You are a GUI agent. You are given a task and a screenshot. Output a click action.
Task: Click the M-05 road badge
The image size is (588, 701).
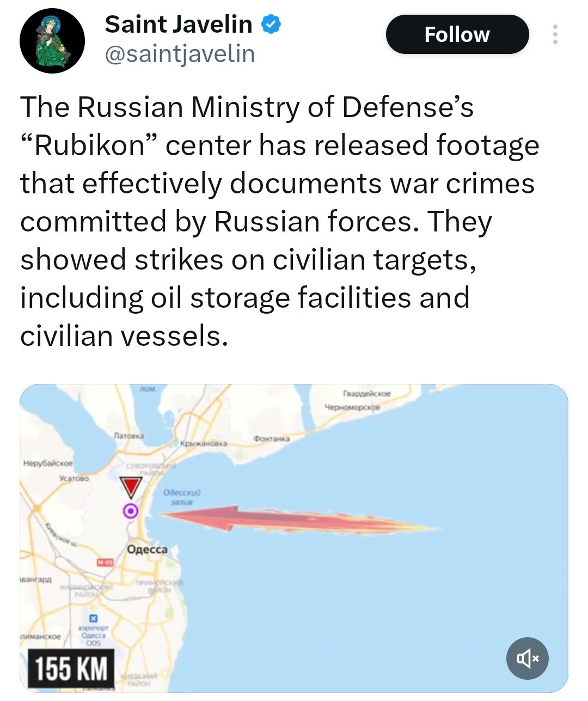click(105, 562)
